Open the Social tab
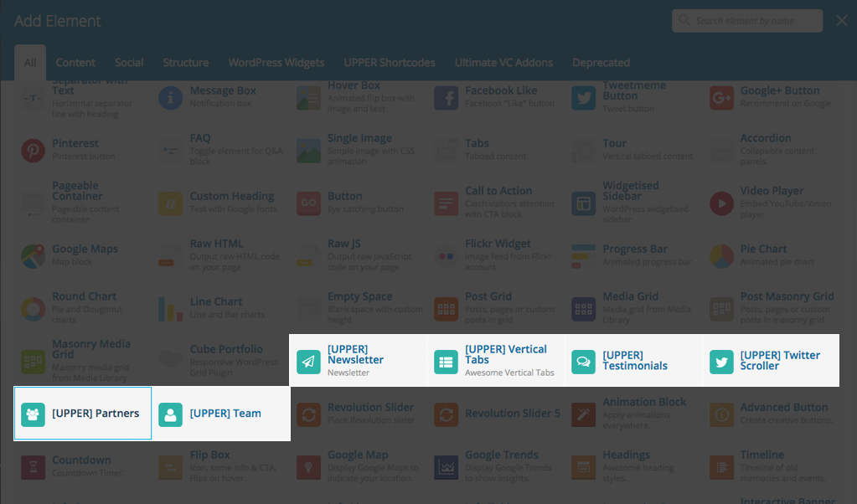Image resolution: width=857 pixels, height=504 pixels. click(129, 63)
